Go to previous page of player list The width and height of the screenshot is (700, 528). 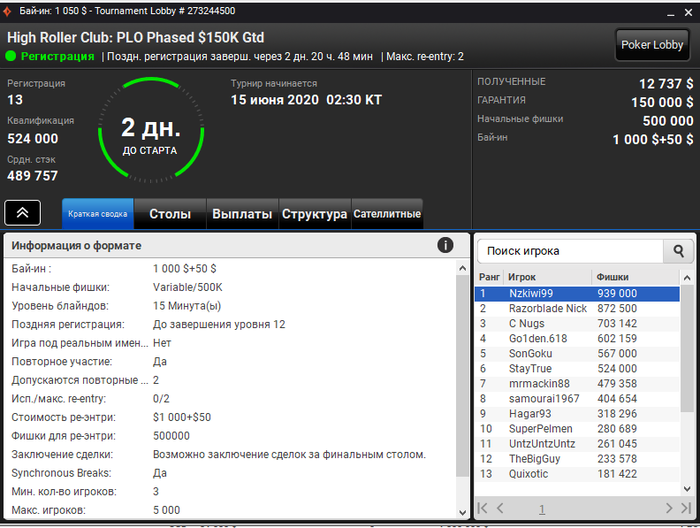point(500,508)
